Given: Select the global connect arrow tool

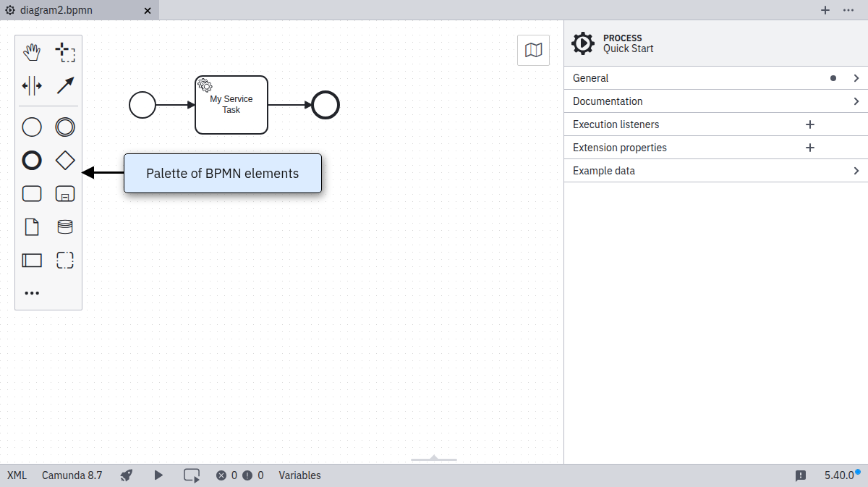Looking at the screenshot, I should point(65,86).
